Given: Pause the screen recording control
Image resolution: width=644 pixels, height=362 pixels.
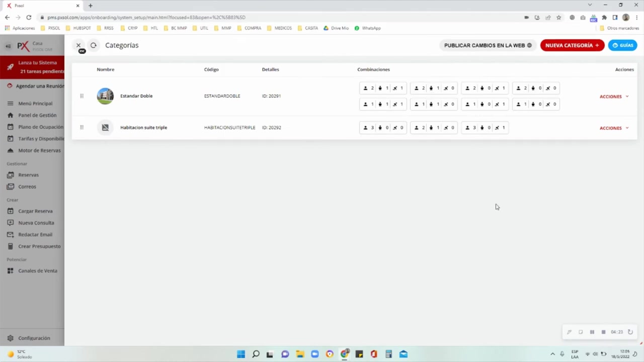Looking at the screenshot, I should tap(592, 332).
